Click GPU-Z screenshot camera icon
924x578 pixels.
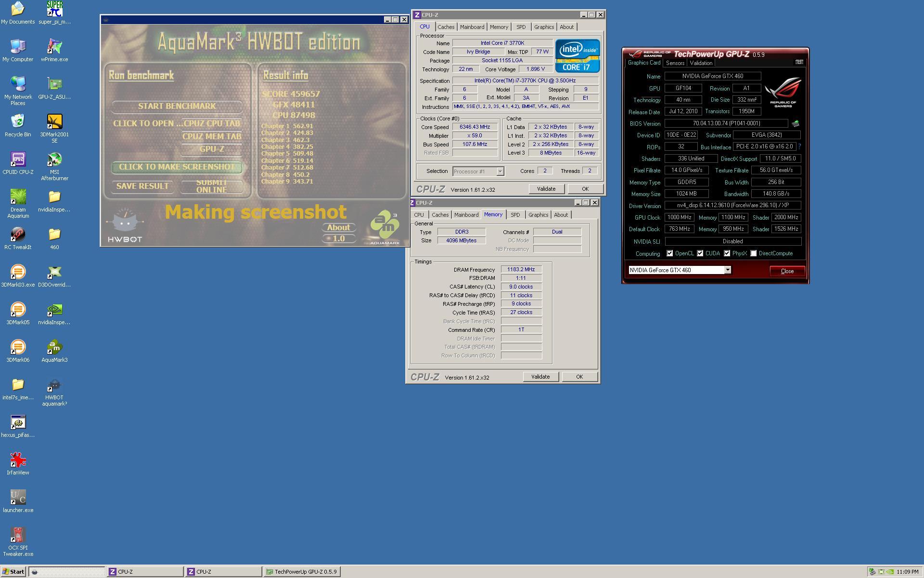point(799,62)
